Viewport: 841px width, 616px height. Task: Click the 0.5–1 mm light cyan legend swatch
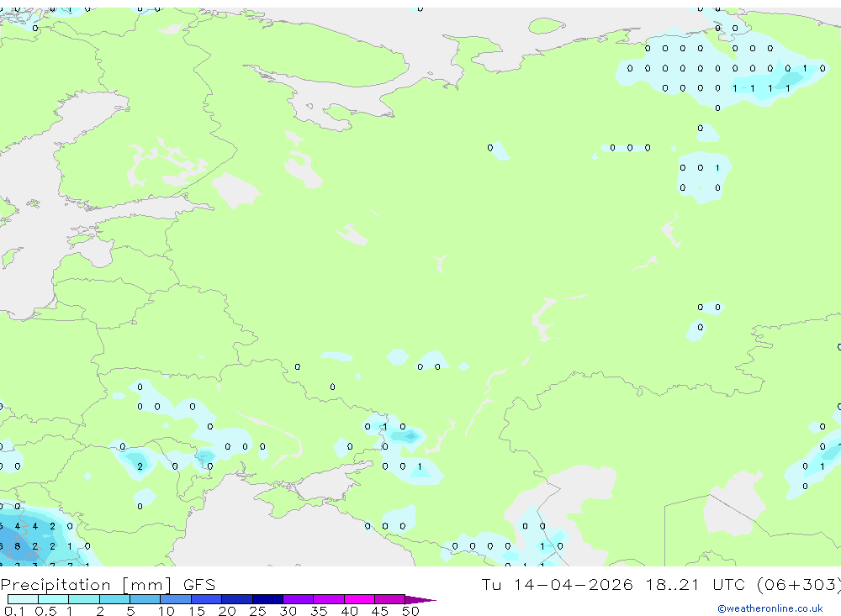54,599
